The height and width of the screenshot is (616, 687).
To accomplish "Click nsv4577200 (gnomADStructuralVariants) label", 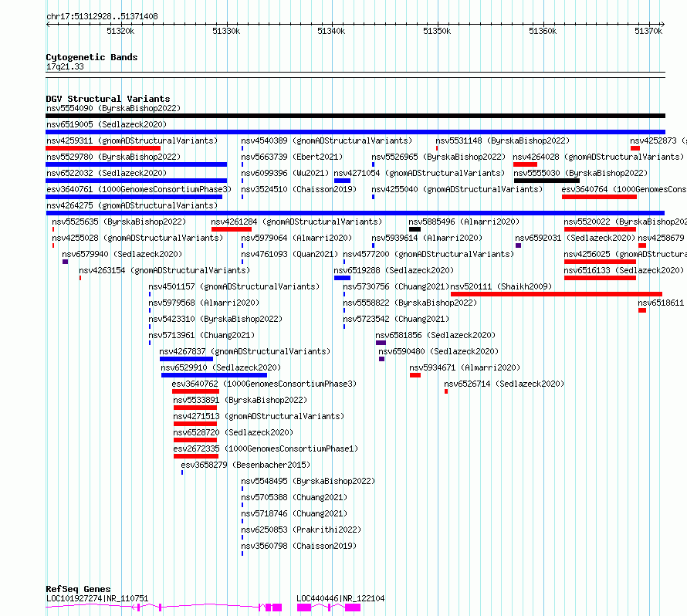I will (428, 254).
